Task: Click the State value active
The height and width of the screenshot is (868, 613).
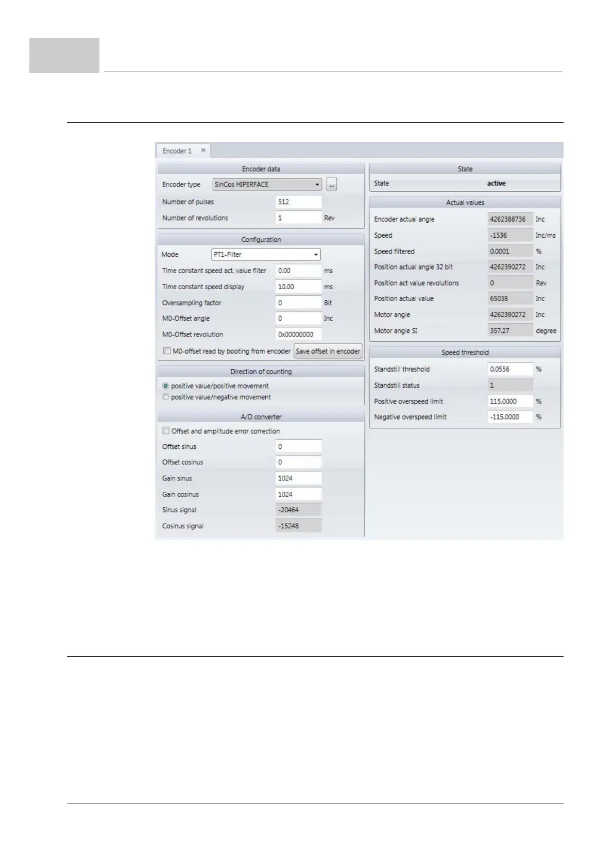Action: (x=497, y=183)
